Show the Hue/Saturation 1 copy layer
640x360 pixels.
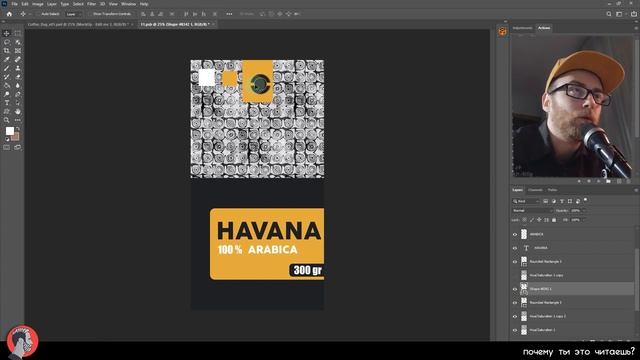pos(515,276)
